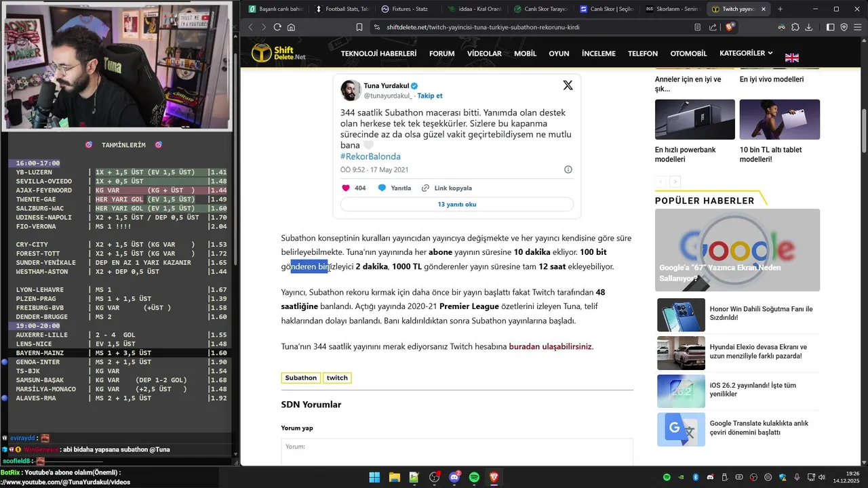
Task: Open the FORUM menu item
Action: pos(441,54)
